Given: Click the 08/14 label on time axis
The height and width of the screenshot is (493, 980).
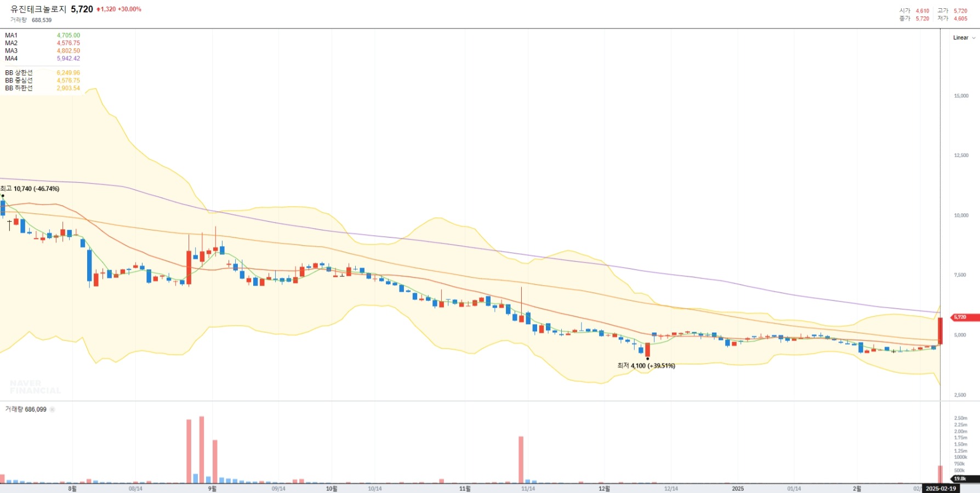Looking at the screenshot, I should [x=135, y=489].
